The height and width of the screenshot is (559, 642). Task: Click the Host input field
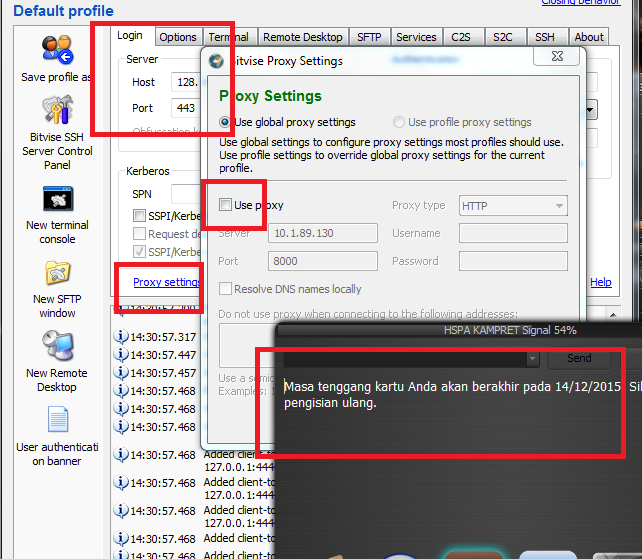click(x=187, y=82)
